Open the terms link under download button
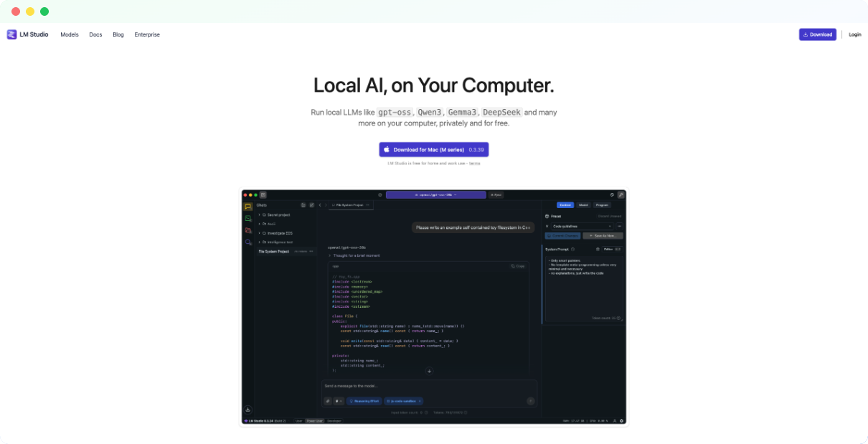The height and width of the screenshot is (444, 868). (475, 164)
